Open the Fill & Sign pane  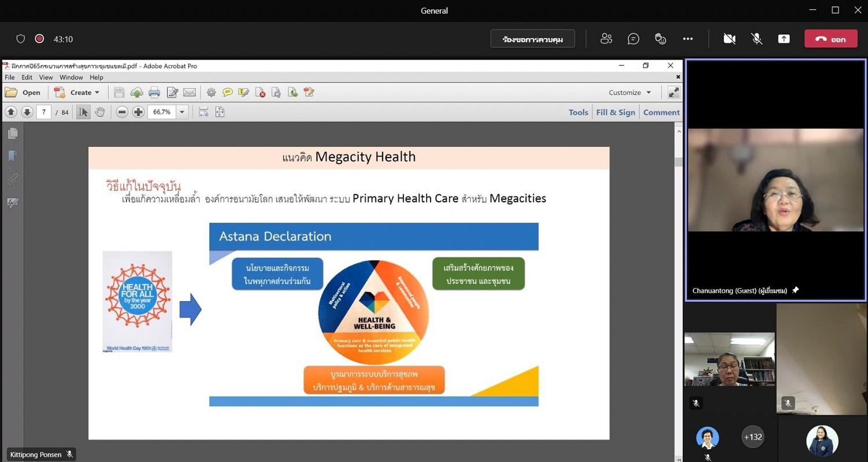pos(616,112)
